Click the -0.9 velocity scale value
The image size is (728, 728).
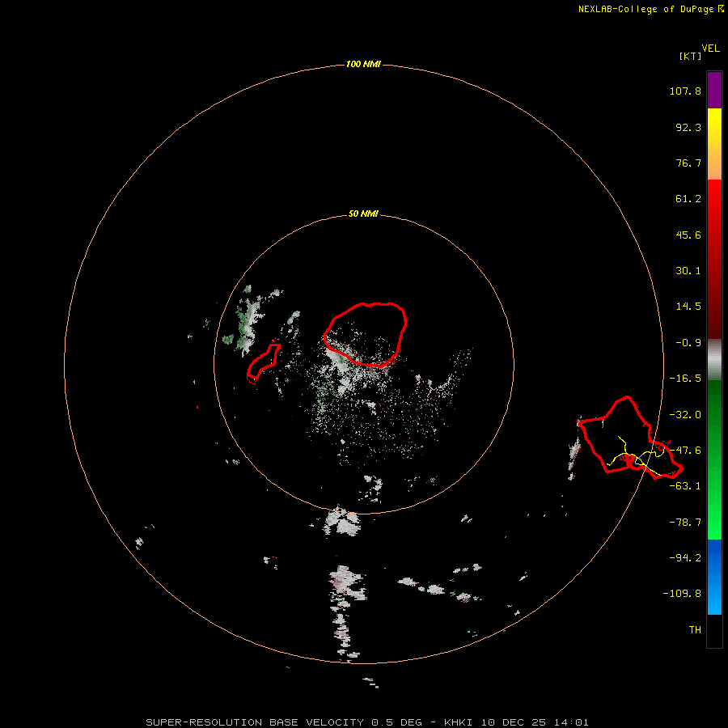pos(688,343)
